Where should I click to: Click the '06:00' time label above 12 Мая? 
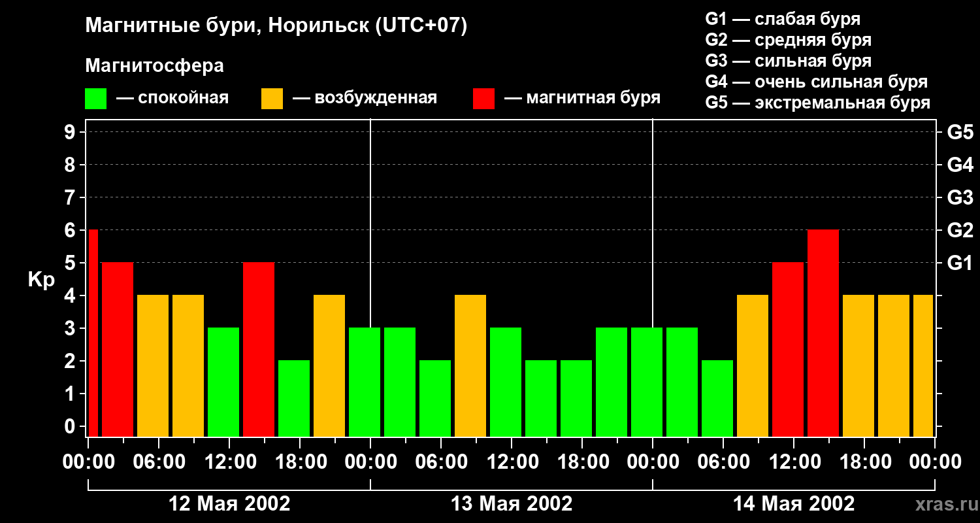pyautogui.click(x=159, y=462)
